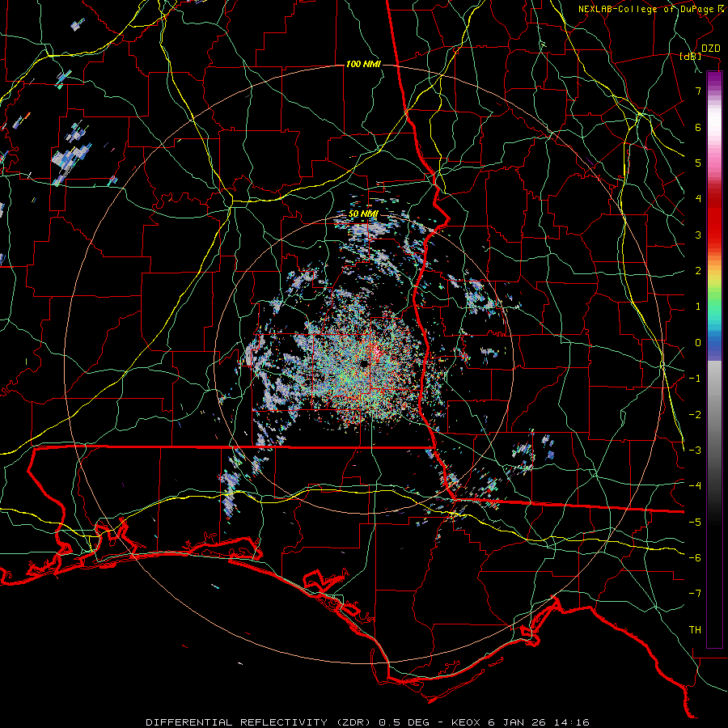This screenshot has width=728, height=728.
Task: Click the '100 NMI' range ring label
Action: pos(363,64)
